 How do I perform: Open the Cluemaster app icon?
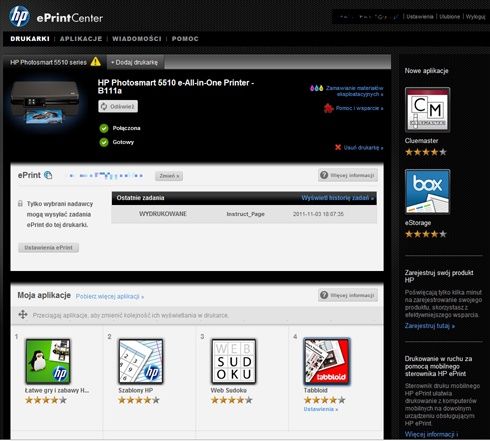point(427,109)
